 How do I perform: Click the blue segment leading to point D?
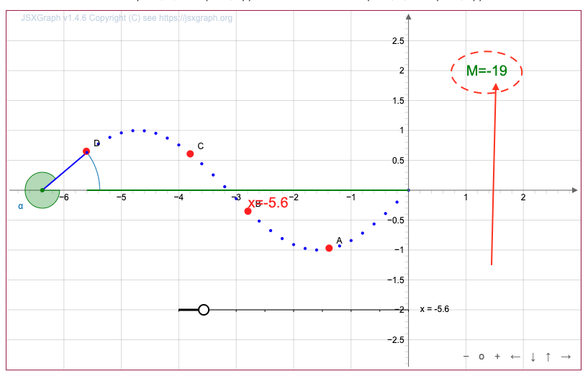(x=65, y=170)
